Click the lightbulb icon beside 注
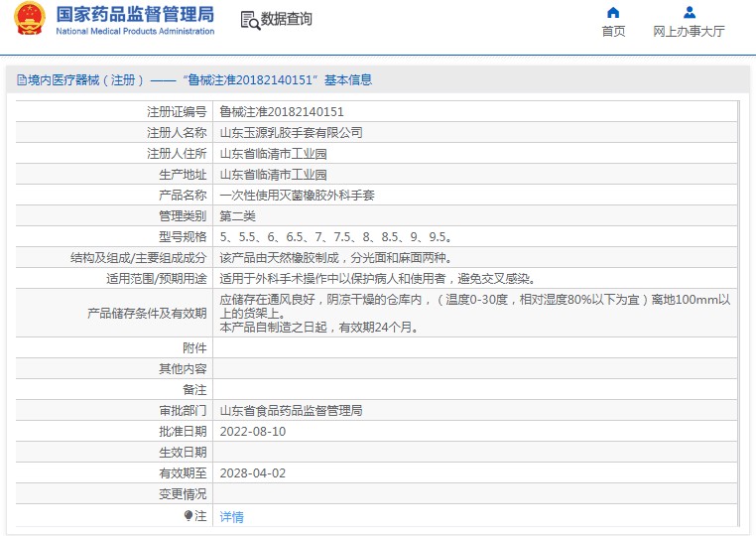This screenshot has height=536, width=756. point(189,516)
